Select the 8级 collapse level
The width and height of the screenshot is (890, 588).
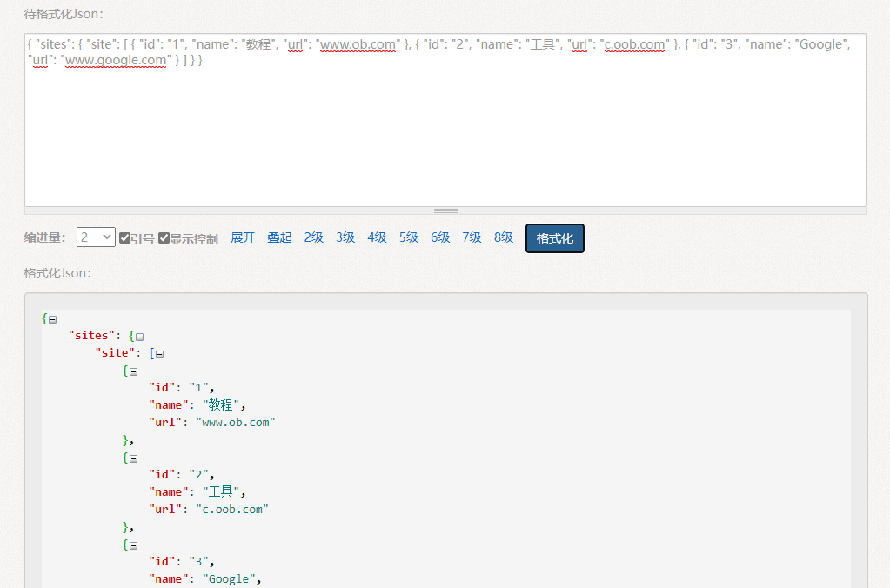(503, 237)
